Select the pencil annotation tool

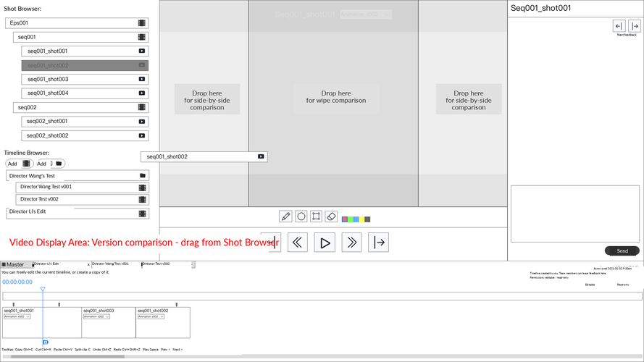click(285, 216)
